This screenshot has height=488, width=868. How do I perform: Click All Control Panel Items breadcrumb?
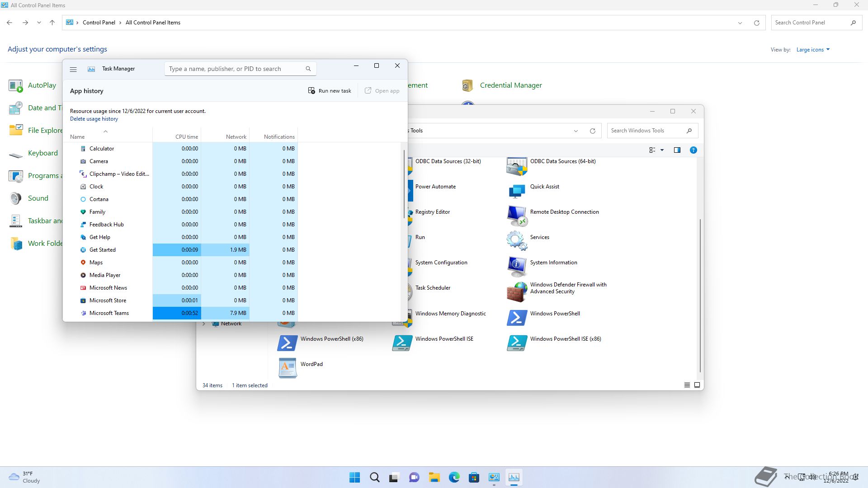153,23
